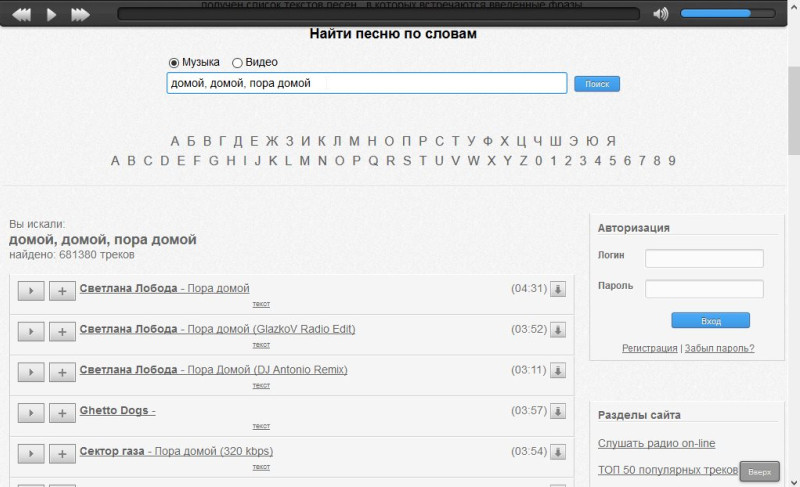
Task: Click the Вверх back-to-top button
Action: point(760,472)
